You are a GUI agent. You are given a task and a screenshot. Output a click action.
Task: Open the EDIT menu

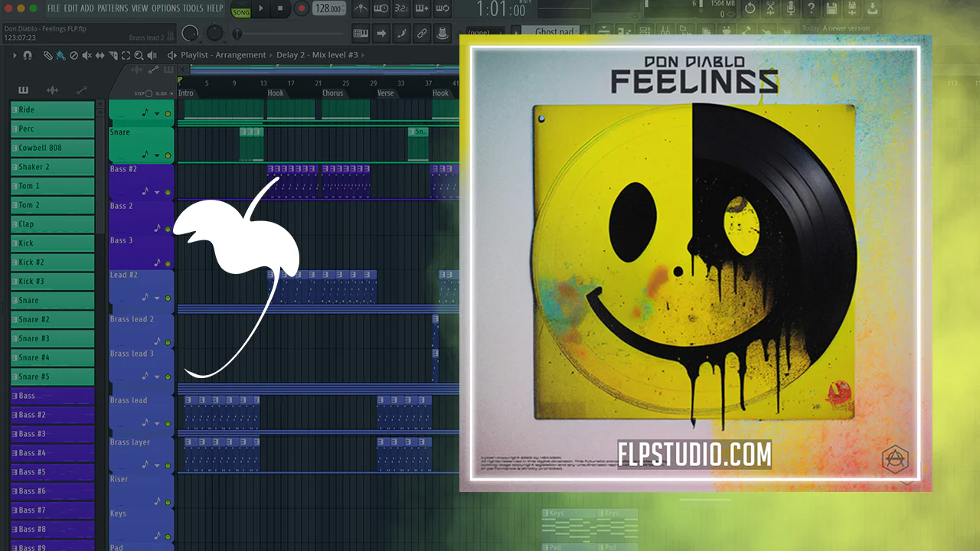pyautogui.click(x=70, y=8)
